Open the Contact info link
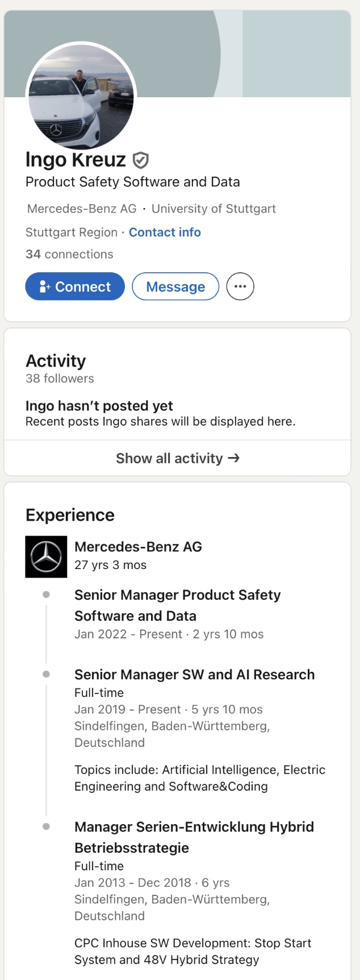Image resolution: width=360 pixels, height=980 pixels. 165,232
